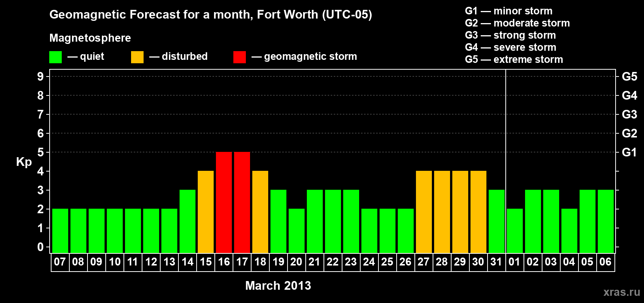This screenshot has width=644, height=303.
Task: Click the date label 13
Action: [x=169, y=262]
